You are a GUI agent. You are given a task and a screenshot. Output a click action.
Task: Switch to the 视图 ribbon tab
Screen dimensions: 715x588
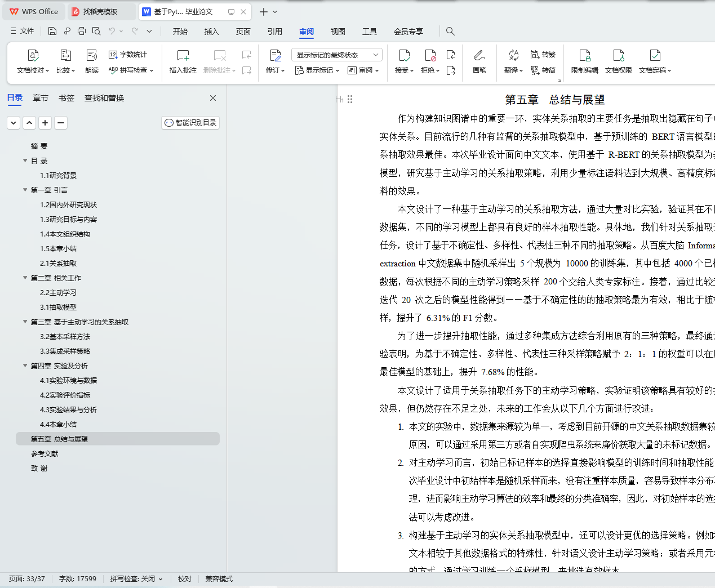click(x=338, y=32)
